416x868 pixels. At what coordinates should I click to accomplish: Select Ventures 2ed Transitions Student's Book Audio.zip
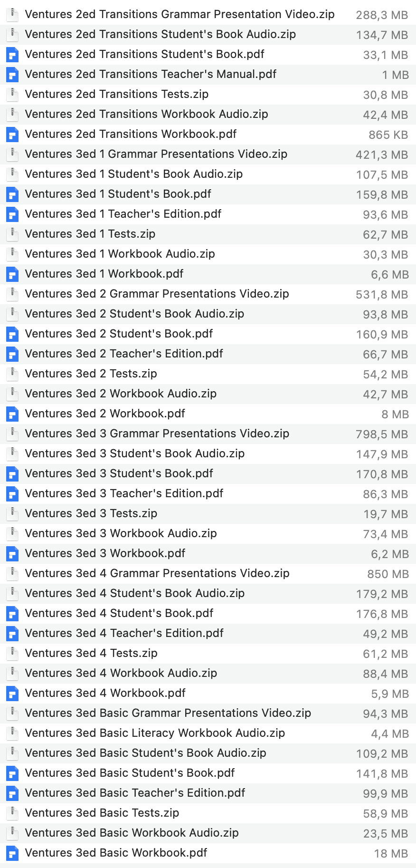point(160,34)
